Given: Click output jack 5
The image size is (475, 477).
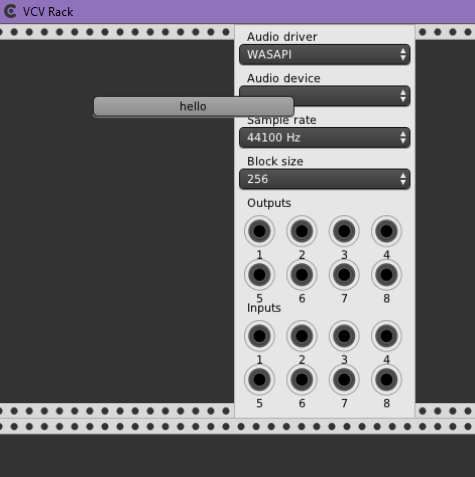Looking at the screenshot, I should click(x=259, y=275).
